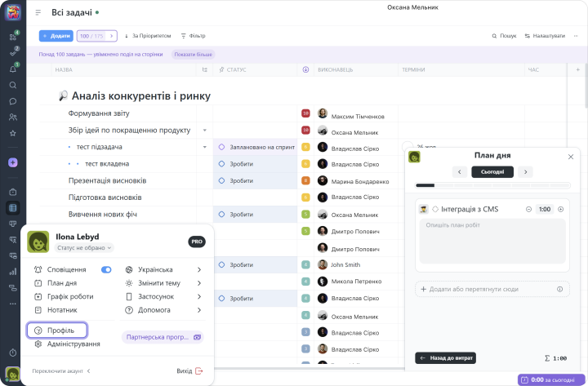The width and height of the screenshot is (588, 386).
Task: Open the team members icon in sidebar
Action: pyautogui.click(x=12, y=117)
